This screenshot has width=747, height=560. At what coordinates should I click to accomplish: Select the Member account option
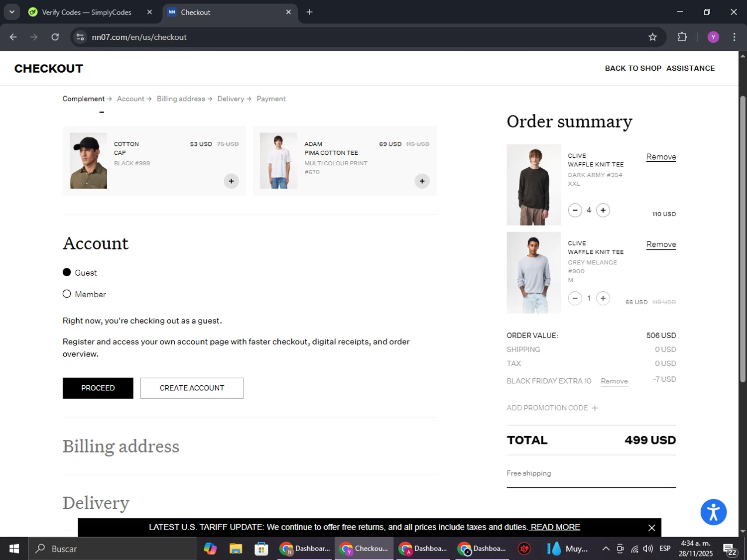click(x=67, y=294)
